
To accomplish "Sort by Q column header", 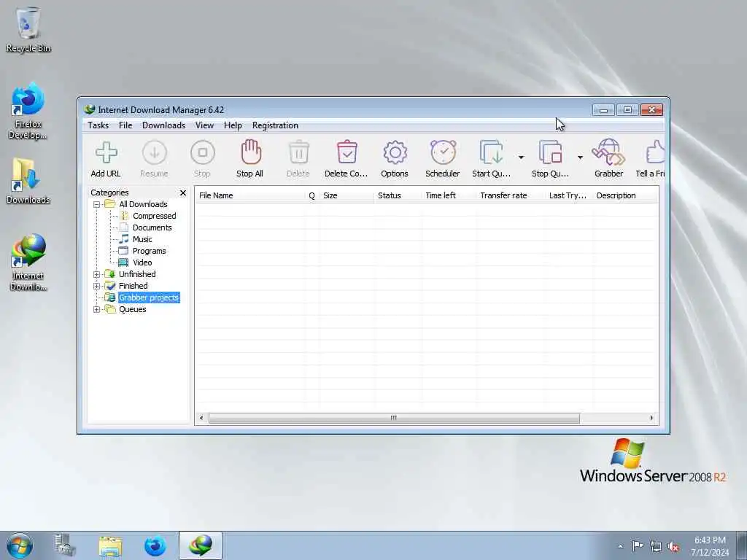I will point(312,195).
